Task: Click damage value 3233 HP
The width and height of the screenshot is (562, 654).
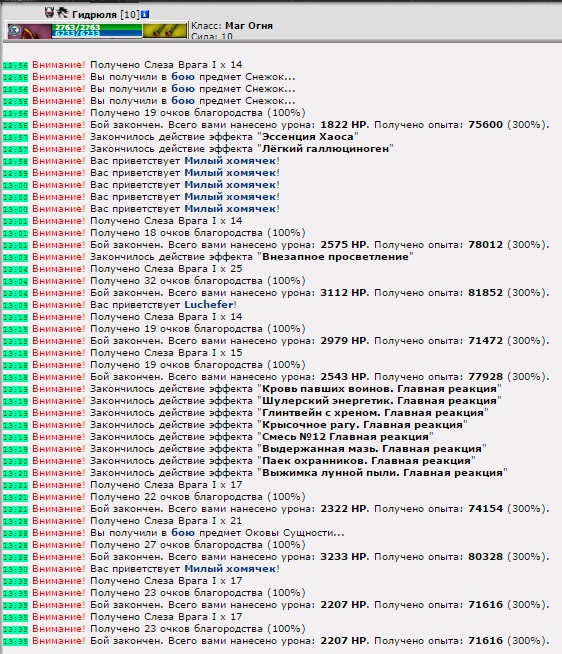Action: point(344,557)
